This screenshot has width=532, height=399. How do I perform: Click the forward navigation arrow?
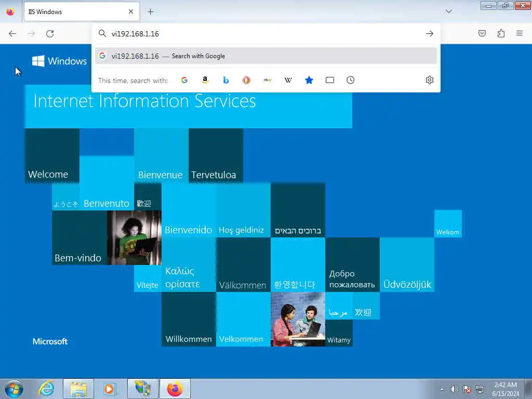click(x=31, y=34)
